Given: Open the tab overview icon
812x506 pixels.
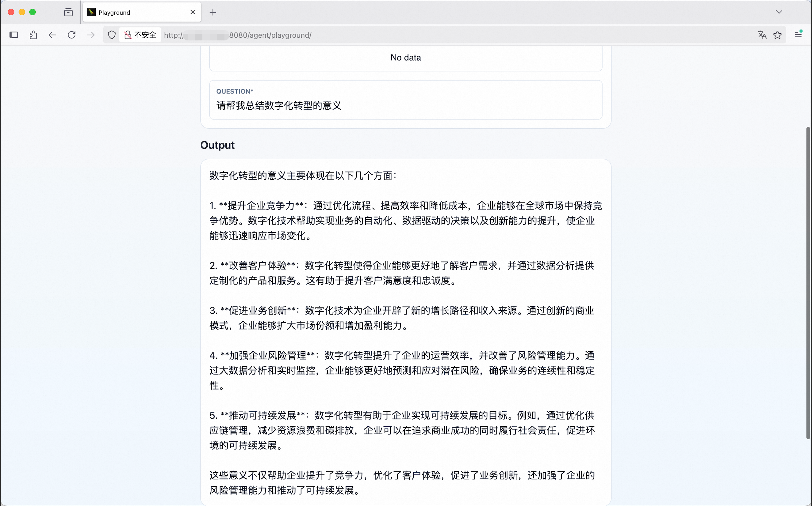Looking at the screenshot, I should [x=68, y=12].
